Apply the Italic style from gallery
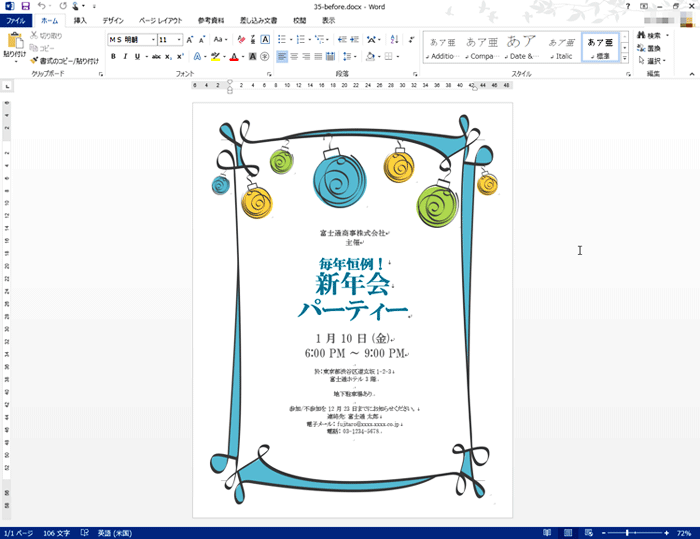Viewport: 700px width, 539px height. tap(562, 47)
